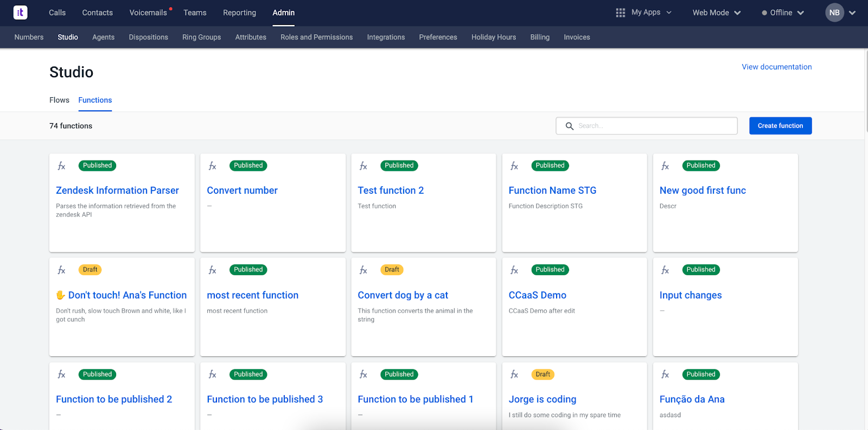The height and width of the screenshot is (430, 868).
Task: Click fx icon on Convert number card
Action: tap(213, 166)
